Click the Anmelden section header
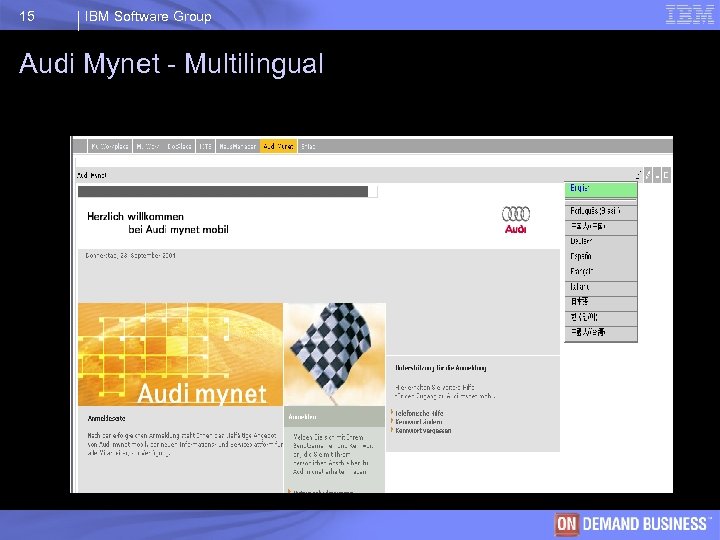Viewport: 720px width, 540px height. tap(334, 416)
